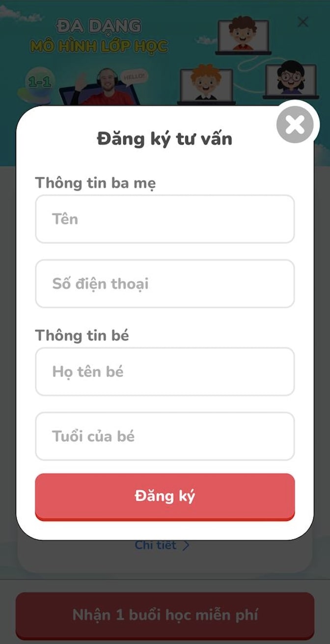
Task: Select the Số điện thoại field
Action: pos(165,284)
